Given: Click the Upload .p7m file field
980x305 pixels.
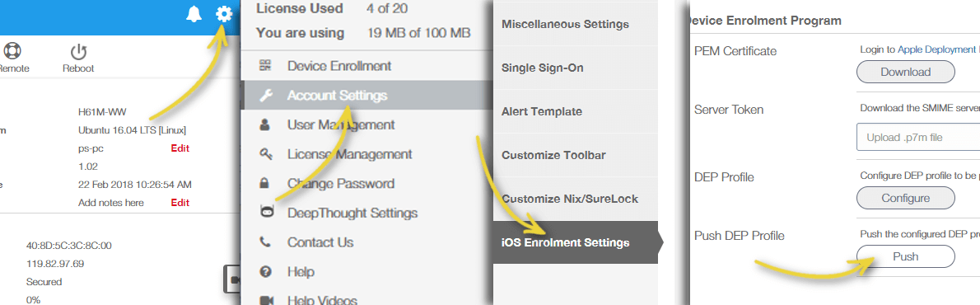Looking at the screenshot, I should tap(918, 138).
